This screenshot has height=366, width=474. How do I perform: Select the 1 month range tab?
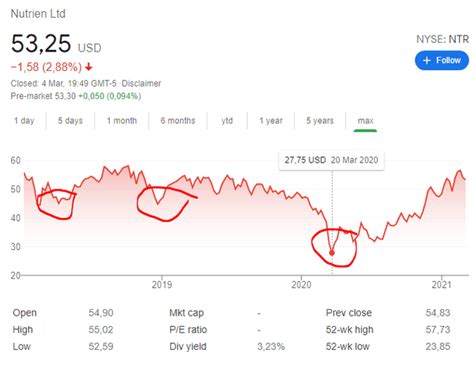[122, 121]
